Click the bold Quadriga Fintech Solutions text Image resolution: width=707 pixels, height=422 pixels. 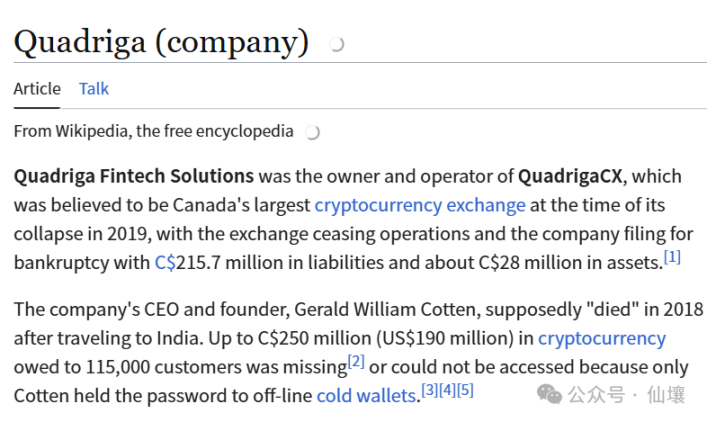click(134, 176)
